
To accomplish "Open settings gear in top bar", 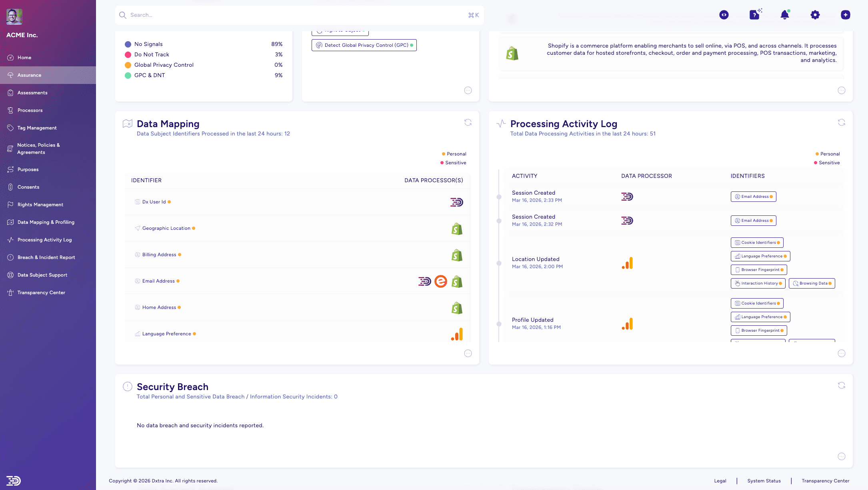I will click(815, 15).
